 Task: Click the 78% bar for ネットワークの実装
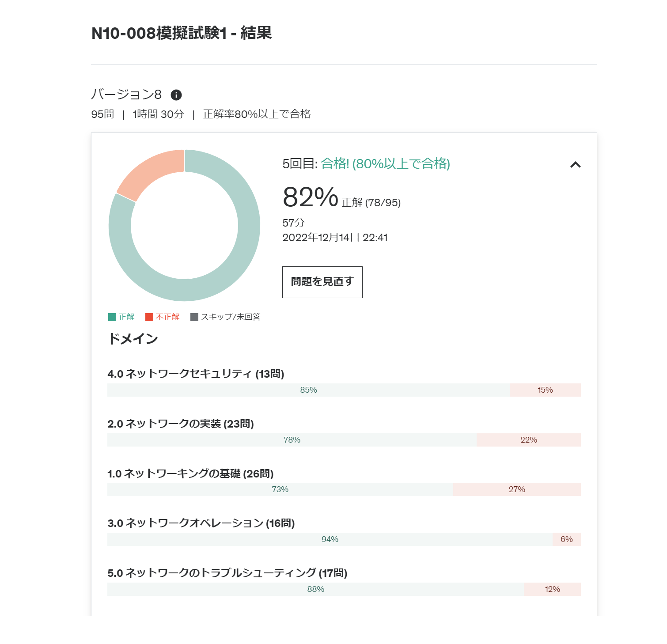pos(292,440)
